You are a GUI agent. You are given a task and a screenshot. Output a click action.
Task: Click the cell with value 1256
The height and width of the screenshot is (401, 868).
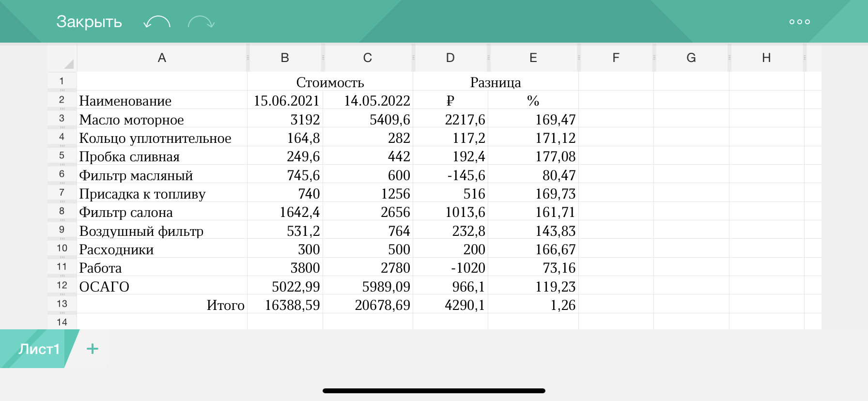pos(368,193)
